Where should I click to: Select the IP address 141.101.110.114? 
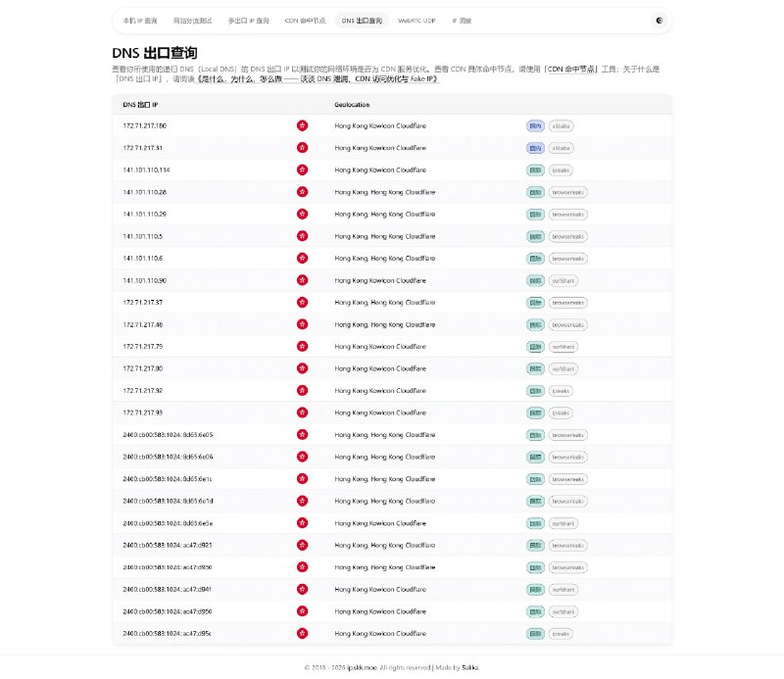(146, 170)
